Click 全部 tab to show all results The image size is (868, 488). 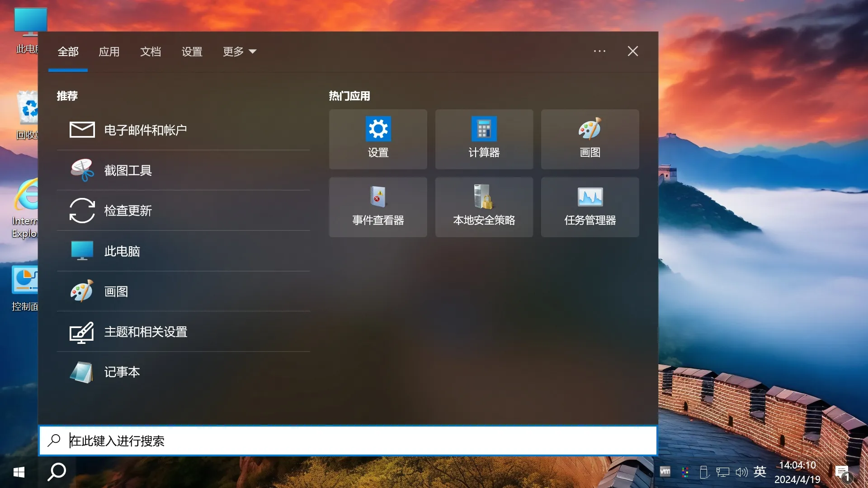point(67,51)
